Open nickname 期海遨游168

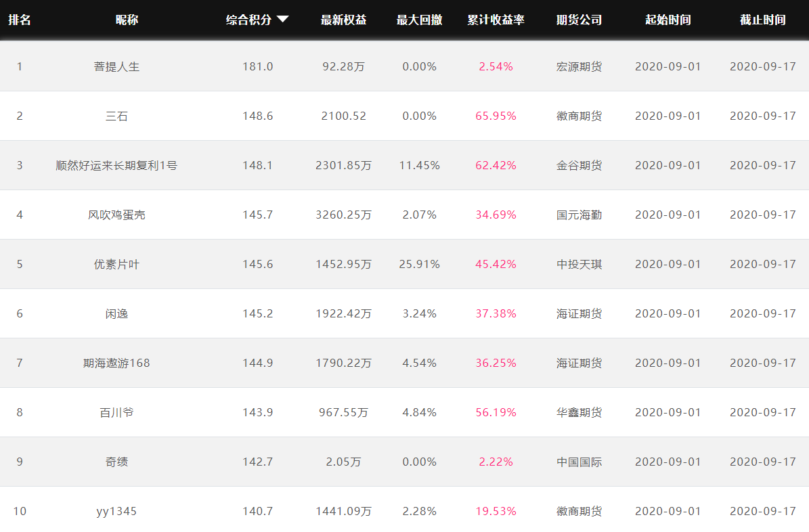[116, 363]
